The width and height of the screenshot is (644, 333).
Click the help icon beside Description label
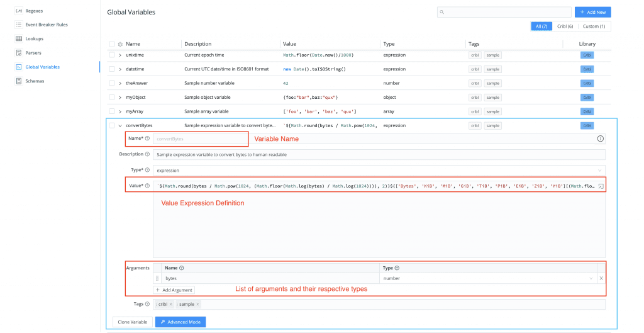click(x=147, y=154)
